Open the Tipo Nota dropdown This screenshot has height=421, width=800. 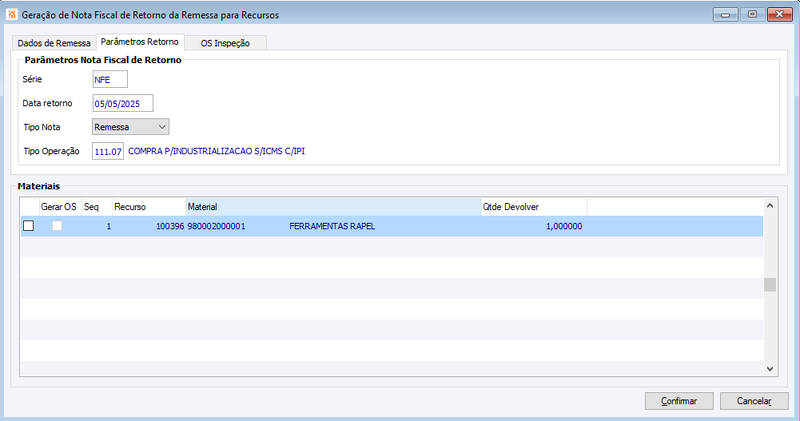click(x=131, y=127)
